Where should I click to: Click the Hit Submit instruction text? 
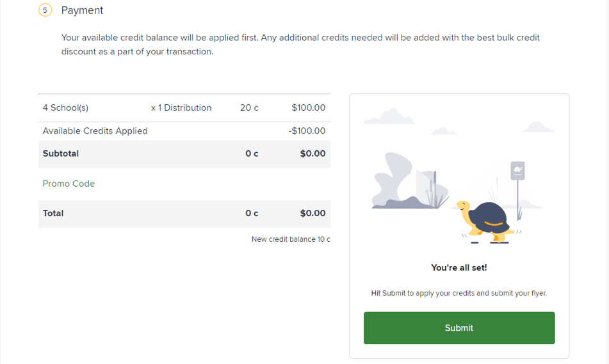[x=459, y=293]
